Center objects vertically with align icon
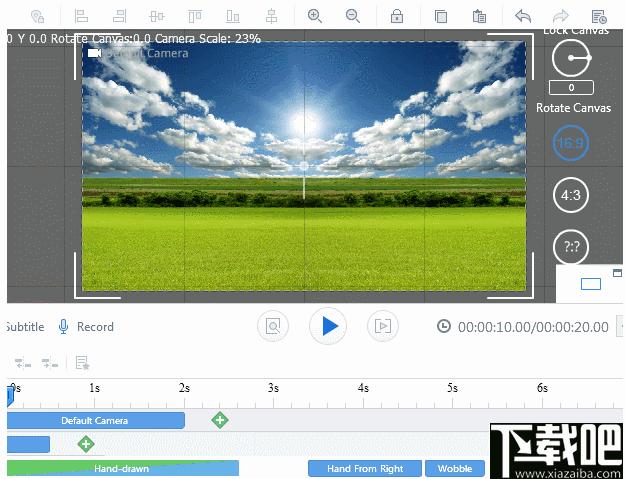The image size is (625, 479). point(271,16)
